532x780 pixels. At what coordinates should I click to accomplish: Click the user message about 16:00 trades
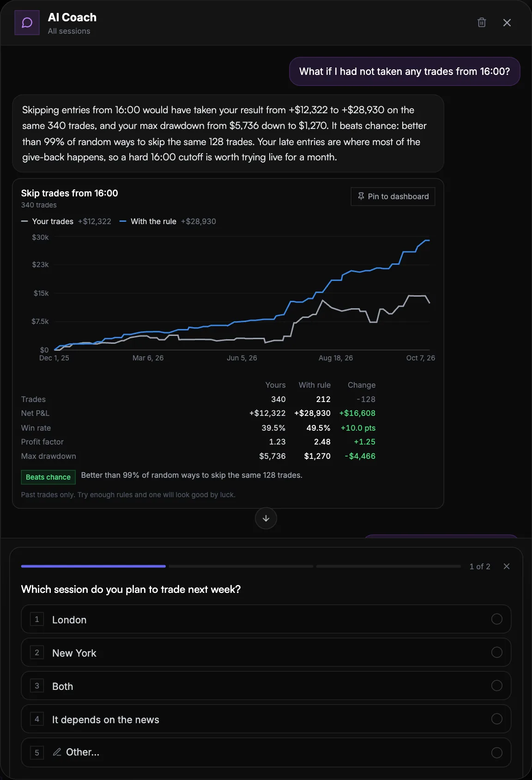pyautogui.click(x=405, y=72)
